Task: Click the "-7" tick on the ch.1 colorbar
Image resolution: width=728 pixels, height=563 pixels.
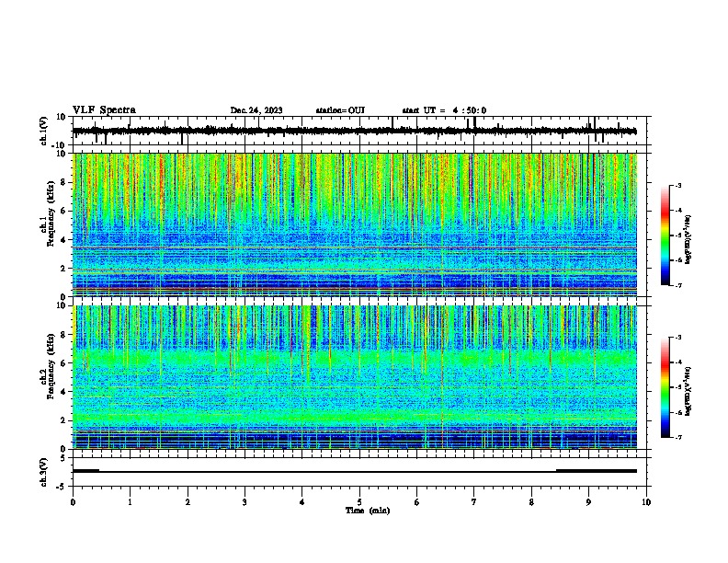Action: 677,285
